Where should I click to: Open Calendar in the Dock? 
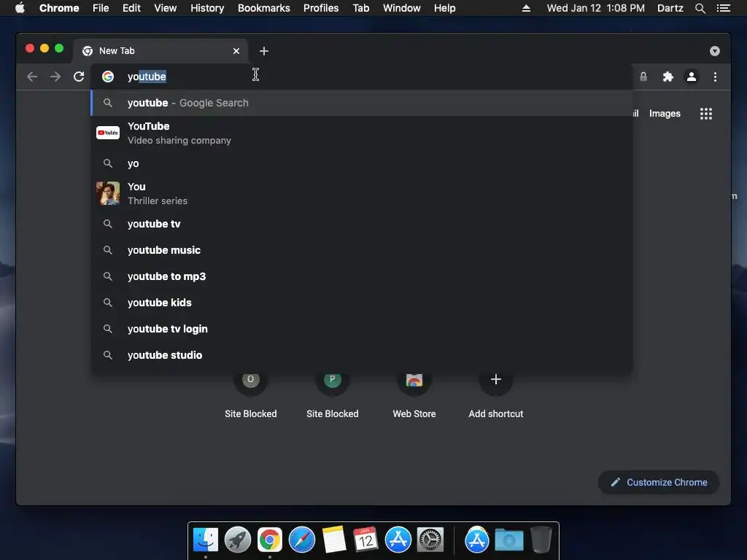coord(366,540)
